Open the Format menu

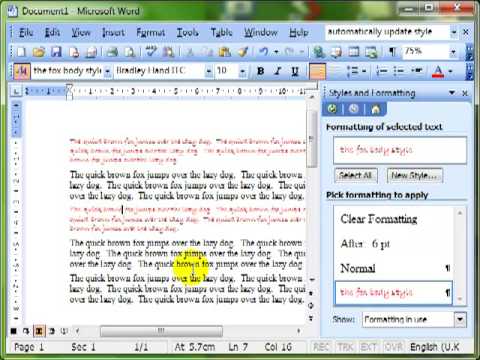151,33
